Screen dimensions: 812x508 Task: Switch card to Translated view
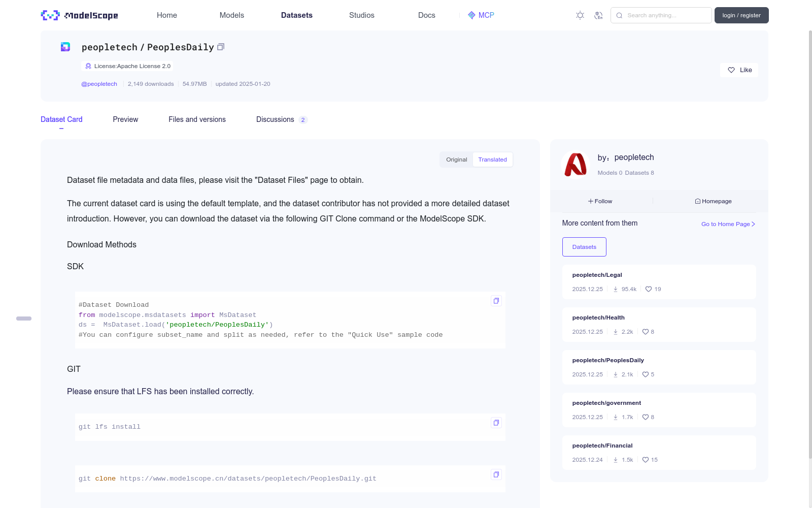point(492,160)
